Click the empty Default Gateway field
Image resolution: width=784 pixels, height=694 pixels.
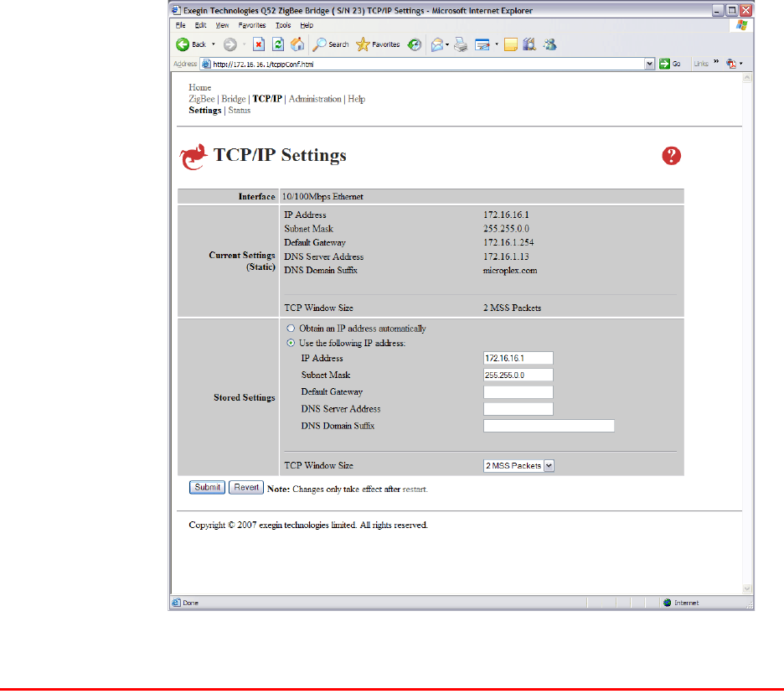pos(518,392)
